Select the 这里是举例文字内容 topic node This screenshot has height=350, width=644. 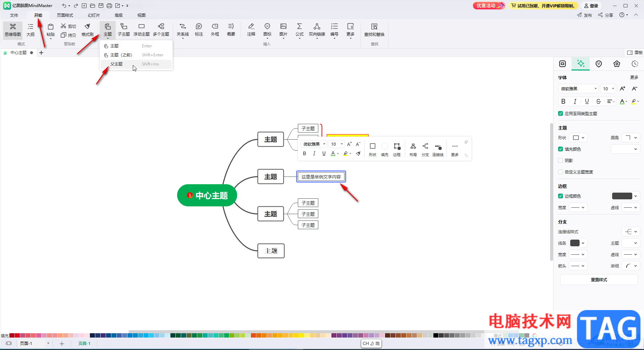tap(321, 177)
